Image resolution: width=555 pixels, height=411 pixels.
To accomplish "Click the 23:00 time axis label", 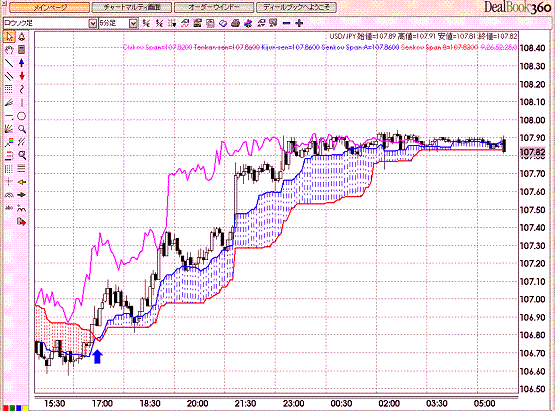I will pyautogui.click(x=293, y=404).
